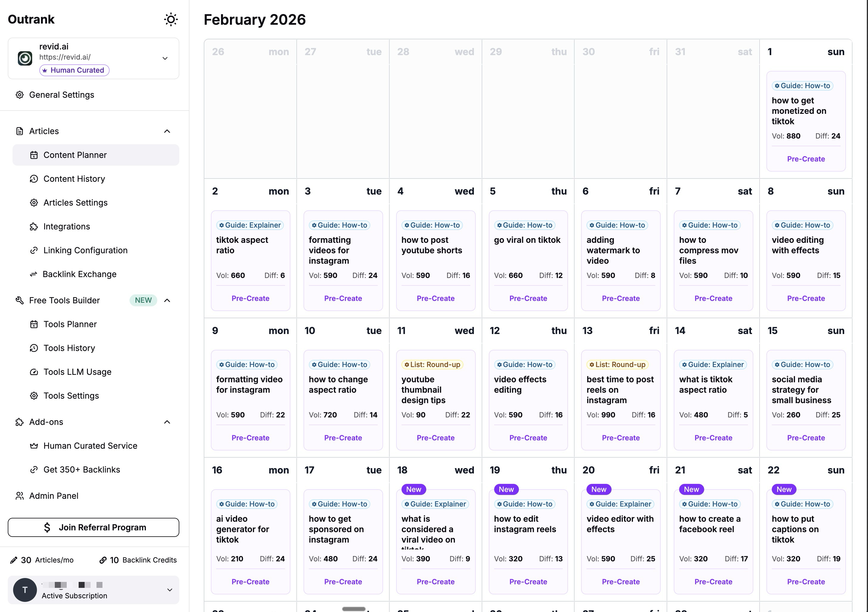868x612 pixels.
Task: Click Guide: How-to tag on 'how to post youtube shorts'
Action: 432,225
